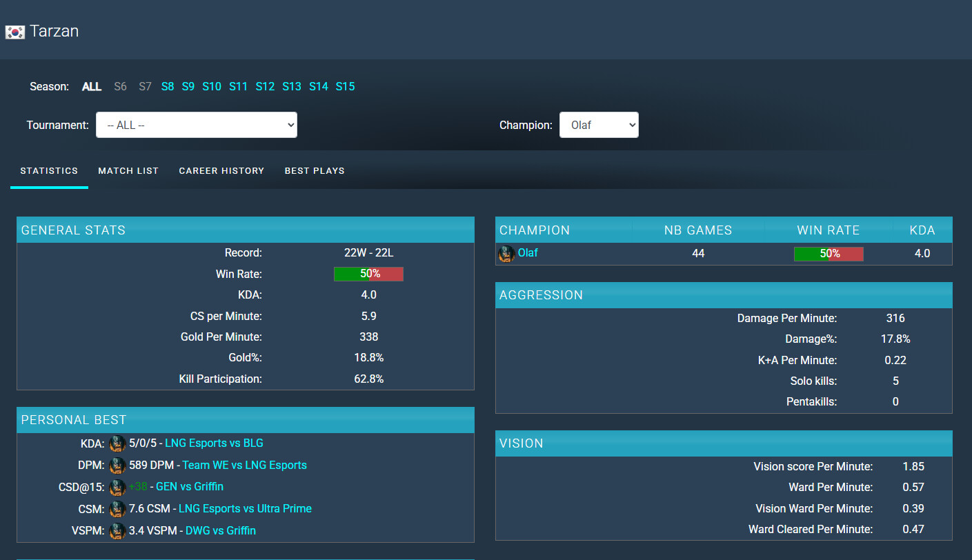Open the LNG Esports vs Ultra Prime match
The width and height of the screenshot is (972, 560).
[x=245, y=508]
